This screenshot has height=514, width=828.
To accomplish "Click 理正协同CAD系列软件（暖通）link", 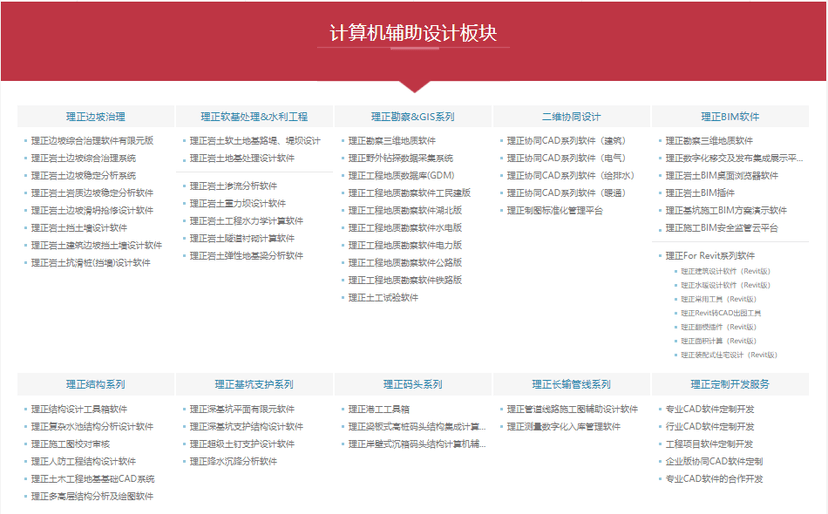I will [567, 193].
